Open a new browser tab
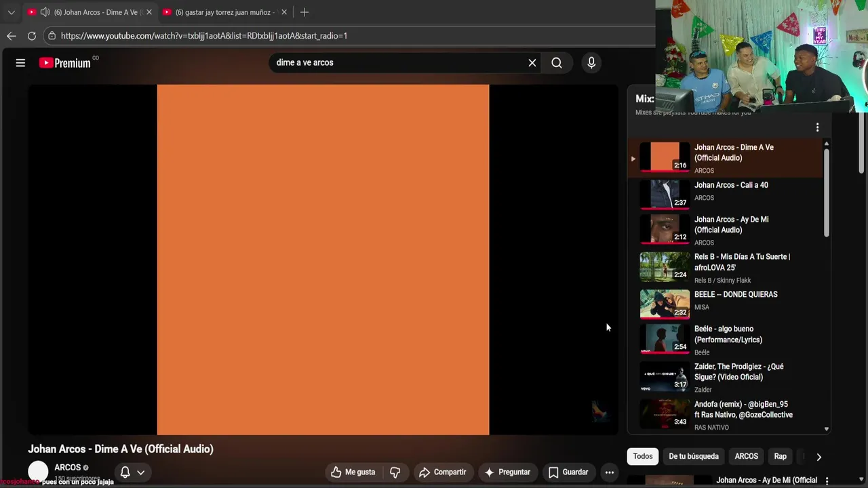 click(304, 12)
